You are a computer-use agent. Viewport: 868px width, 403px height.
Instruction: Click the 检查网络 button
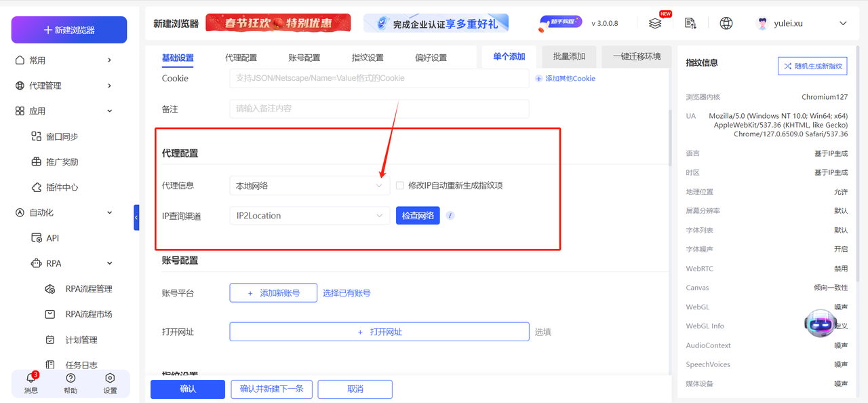pyautogui.click(x=418, y=215)
